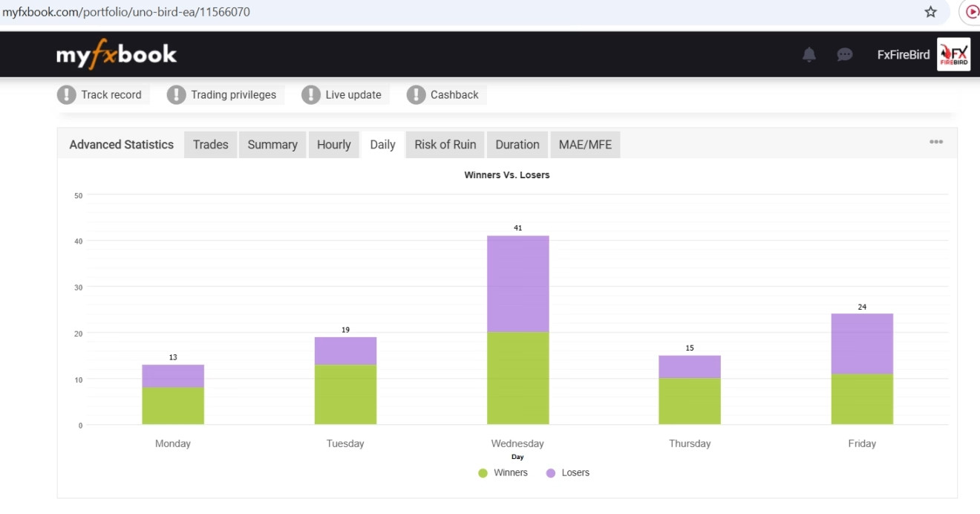Click the Wednesday losers purple bar
980x514 pixels.
[x=517, y=284]
